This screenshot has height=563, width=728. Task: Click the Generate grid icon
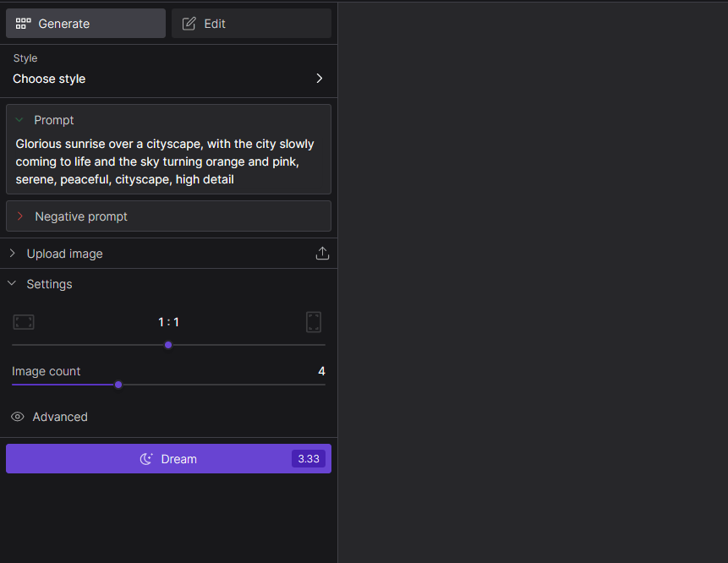(x=24, y=24)
